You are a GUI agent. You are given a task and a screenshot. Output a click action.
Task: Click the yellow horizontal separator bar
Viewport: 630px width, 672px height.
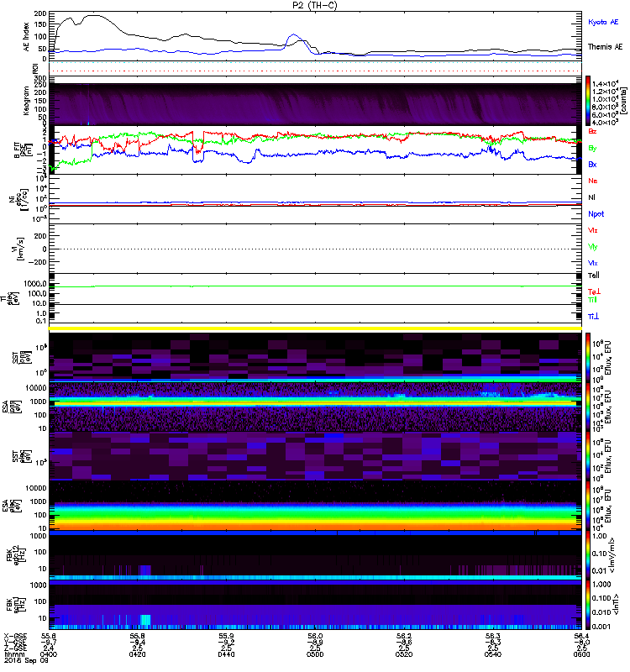point(315,328)
